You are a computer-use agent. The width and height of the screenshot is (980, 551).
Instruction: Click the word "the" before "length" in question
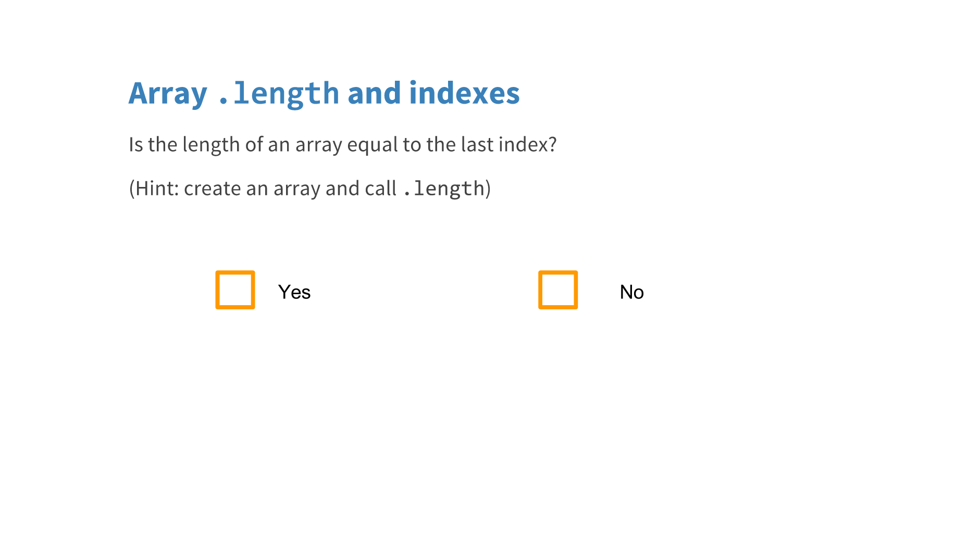point(162,145)
